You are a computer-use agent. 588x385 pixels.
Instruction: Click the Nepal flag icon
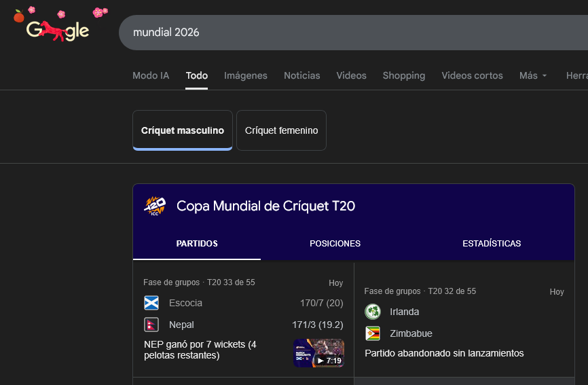pos(151,325)
